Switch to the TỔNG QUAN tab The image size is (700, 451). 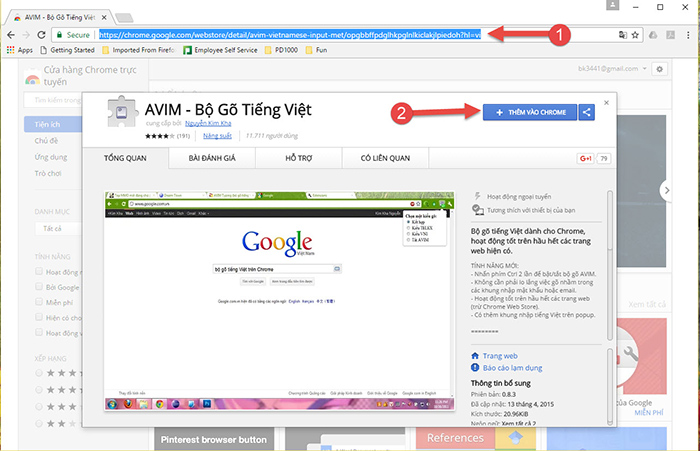click(125, 158)
